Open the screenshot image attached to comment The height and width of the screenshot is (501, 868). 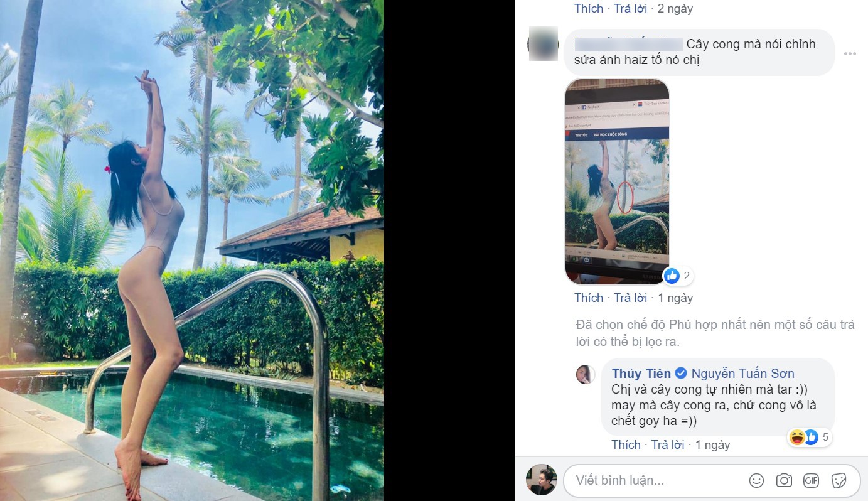point(618,181)
